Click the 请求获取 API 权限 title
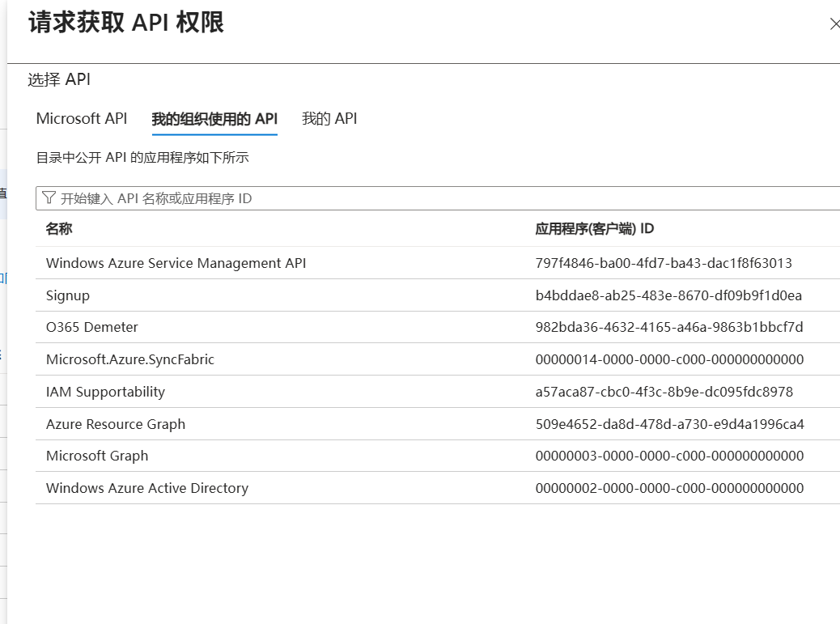Viewport: 840px width, 624px height. coord(126,23)
